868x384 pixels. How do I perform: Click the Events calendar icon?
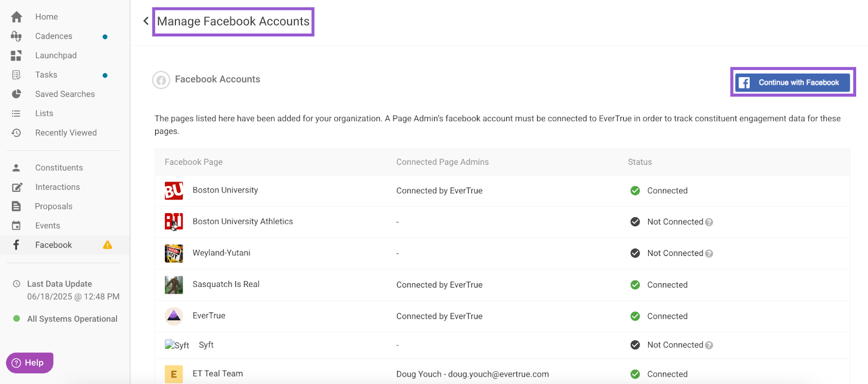[x=16, y=226]
